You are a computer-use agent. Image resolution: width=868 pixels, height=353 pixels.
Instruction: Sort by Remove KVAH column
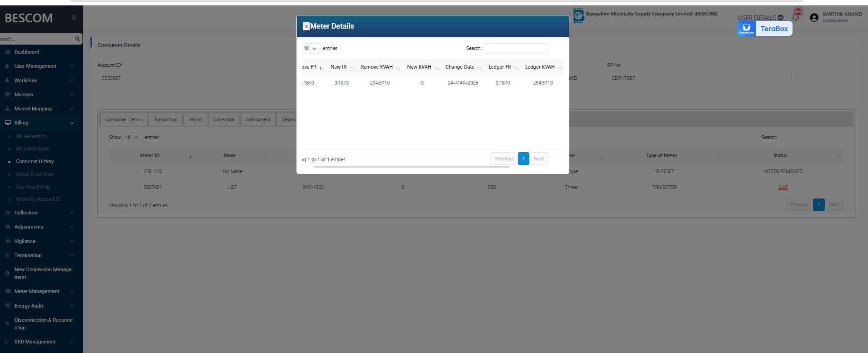click(x=381, y=67)
